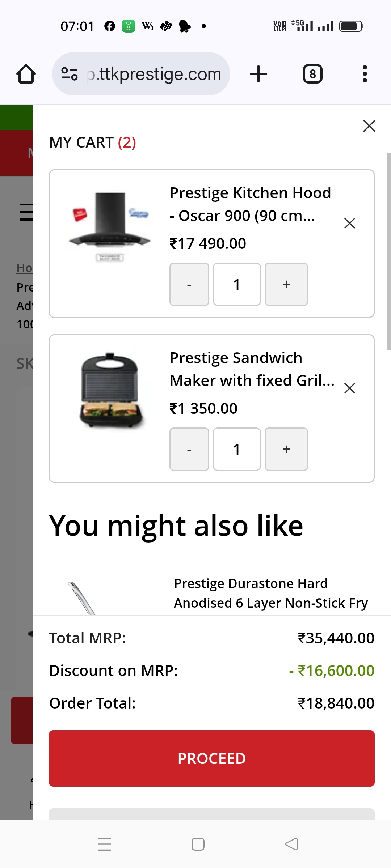This screenshot has height=868, width=391.
Task: Click the cart panel scrollbar
Action: 388,251
